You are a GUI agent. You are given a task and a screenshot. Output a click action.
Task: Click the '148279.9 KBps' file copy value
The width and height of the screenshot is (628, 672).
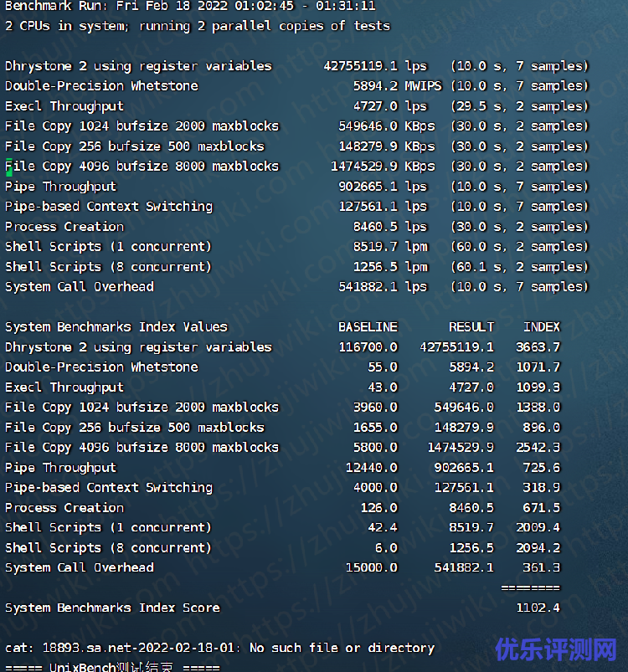tap(387, 146)
